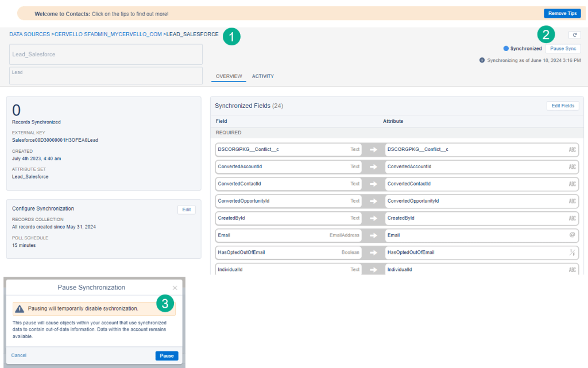Click the Lead_Salesforce name input field

click(x=106, y=55)
